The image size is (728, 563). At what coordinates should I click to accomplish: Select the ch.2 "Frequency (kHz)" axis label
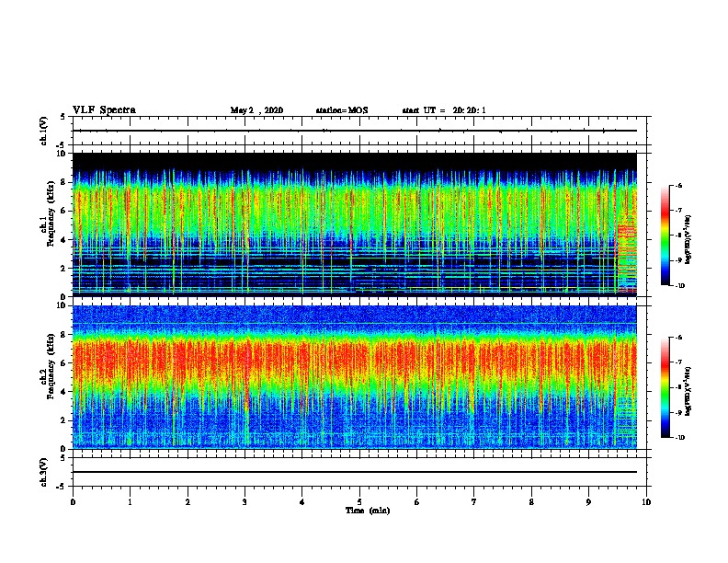51,366
